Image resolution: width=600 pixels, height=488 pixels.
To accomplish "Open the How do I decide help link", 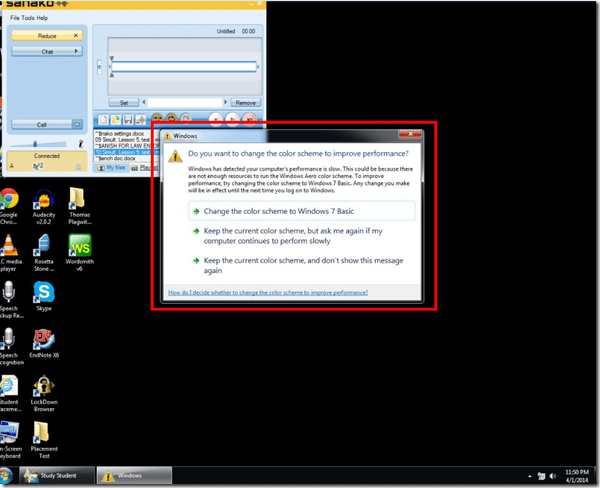I will [268, 292].
